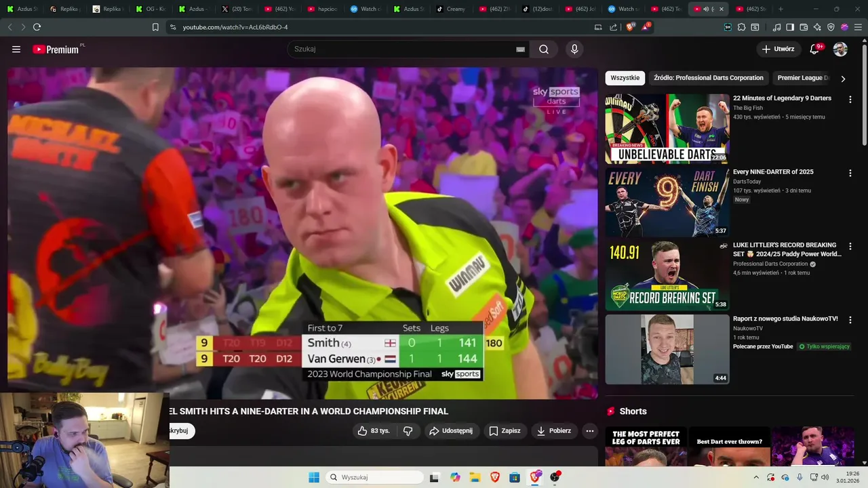868x488 pixels.
Task: Go to YouTube Premium home logo
Action: coord(57,49)
